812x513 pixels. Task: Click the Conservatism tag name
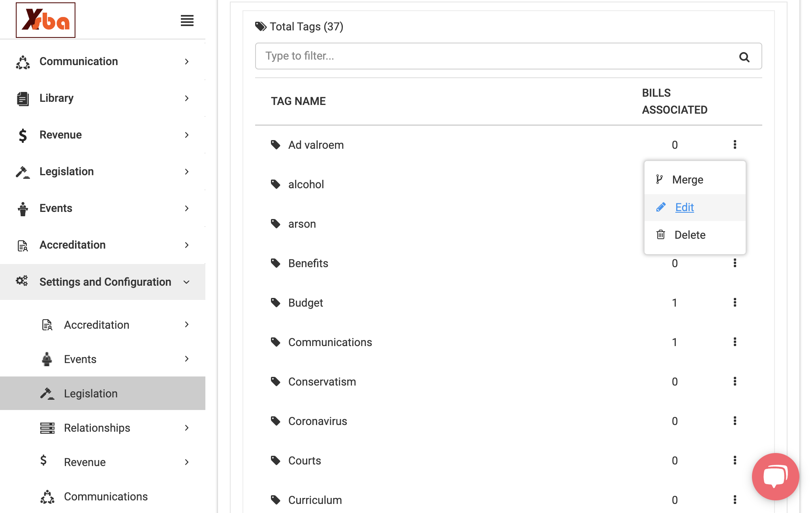322,382
